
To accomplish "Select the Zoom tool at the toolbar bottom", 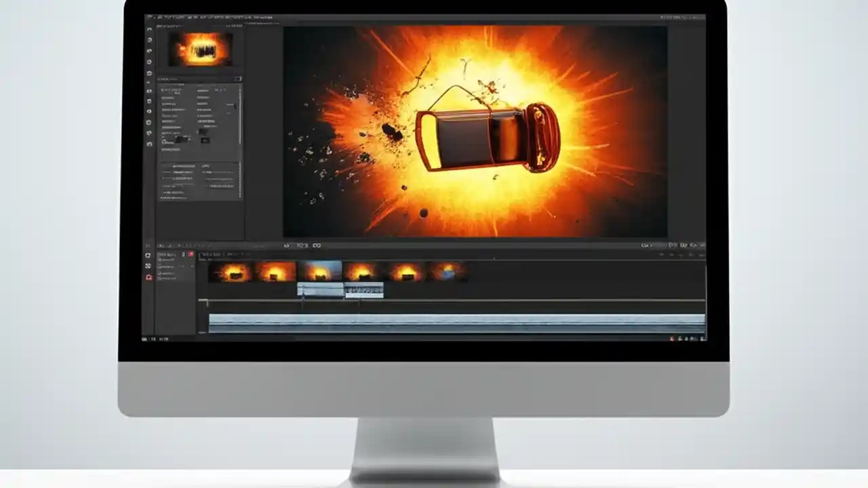I will [x=149, y=144].
